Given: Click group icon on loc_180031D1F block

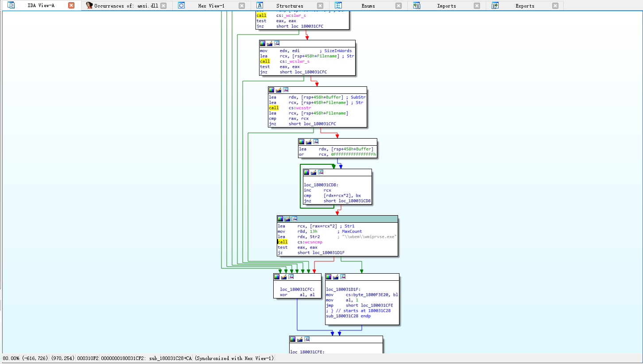Looking at the screenshot, I should pyautogui.click(x=343, y=277).
